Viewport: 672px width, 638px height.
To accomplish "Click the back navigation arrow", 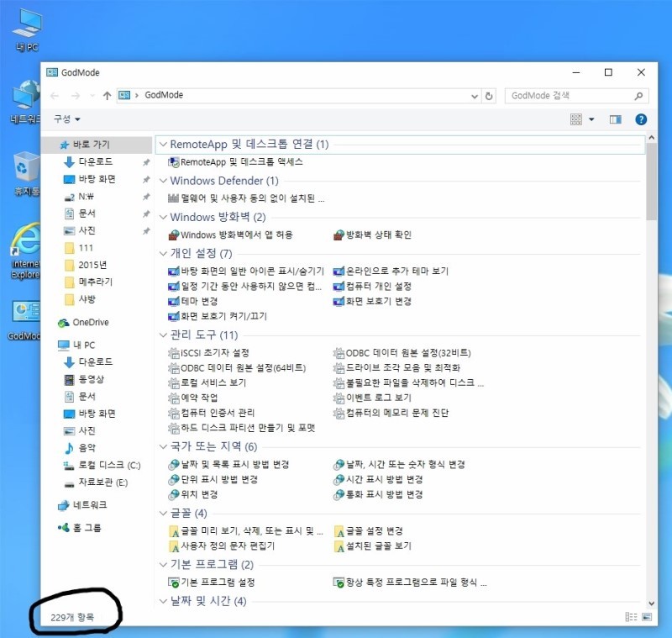I will pos(55,96).
